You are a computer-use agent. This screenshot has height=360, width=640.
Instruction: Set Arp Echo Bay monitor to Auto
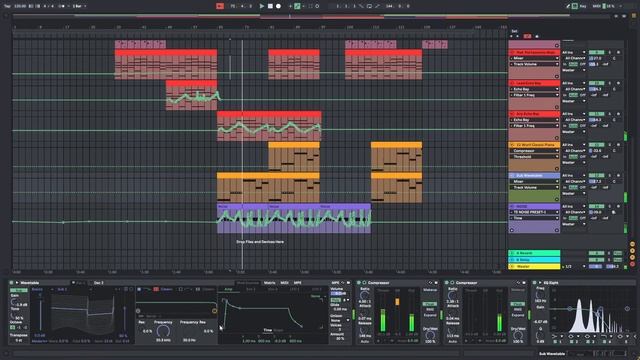574,126
